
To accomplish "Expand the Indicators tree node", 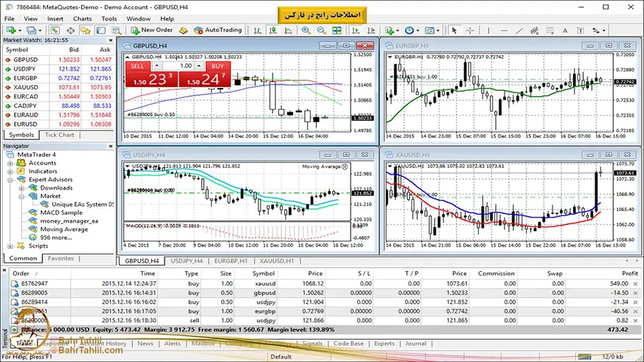I will tap(11, 172).
